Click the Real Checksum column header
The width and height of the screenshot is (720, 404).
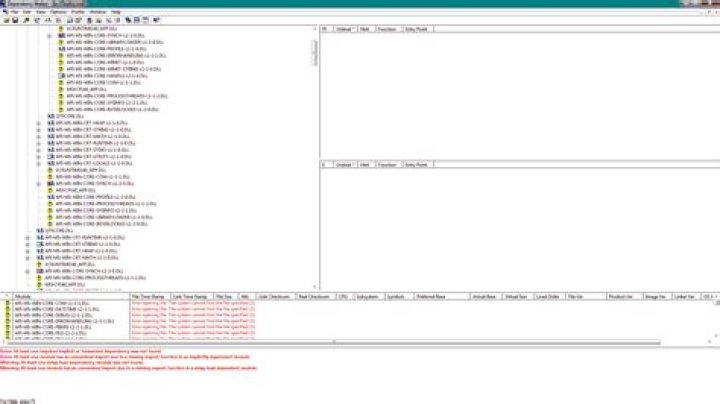(315, 297)
